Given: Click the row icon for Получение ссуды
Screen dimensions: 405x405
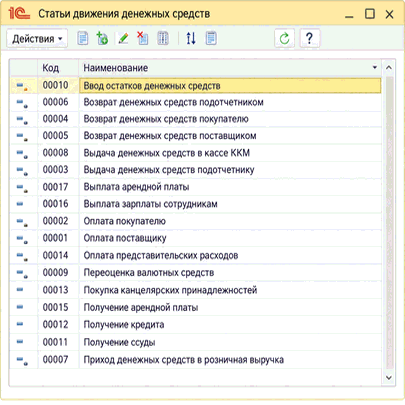Looking at the screenshot, I should point(20,342).
